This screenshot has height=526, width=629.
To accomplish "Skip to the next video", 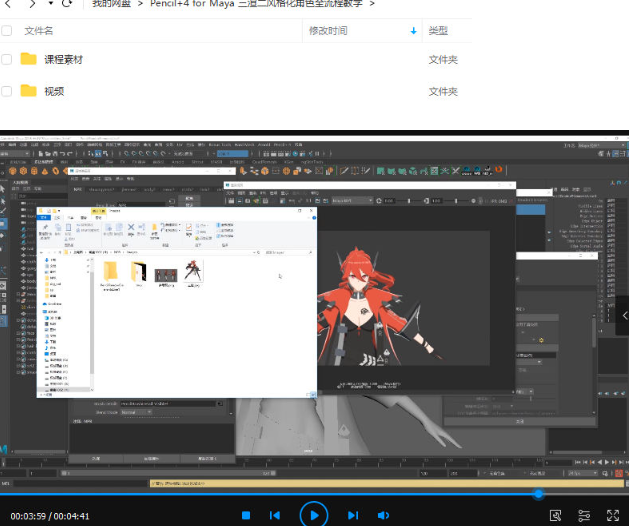I will click(x=353, y=515).
